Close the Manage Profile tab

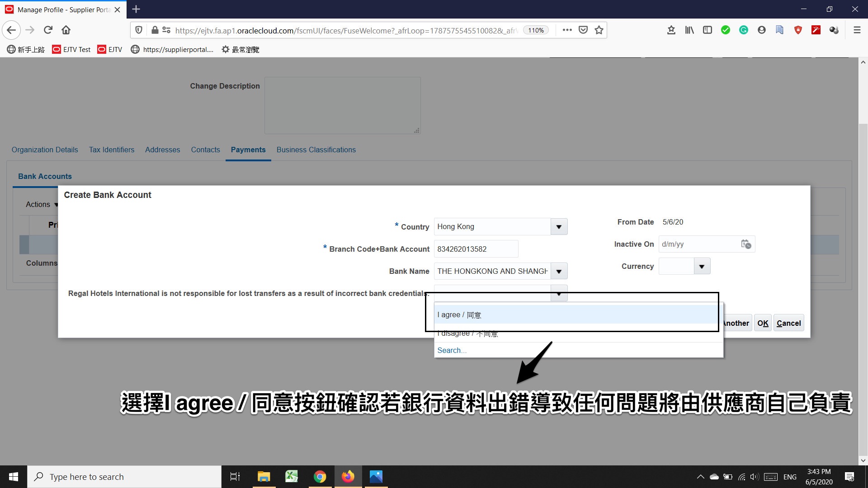[118, 9]
